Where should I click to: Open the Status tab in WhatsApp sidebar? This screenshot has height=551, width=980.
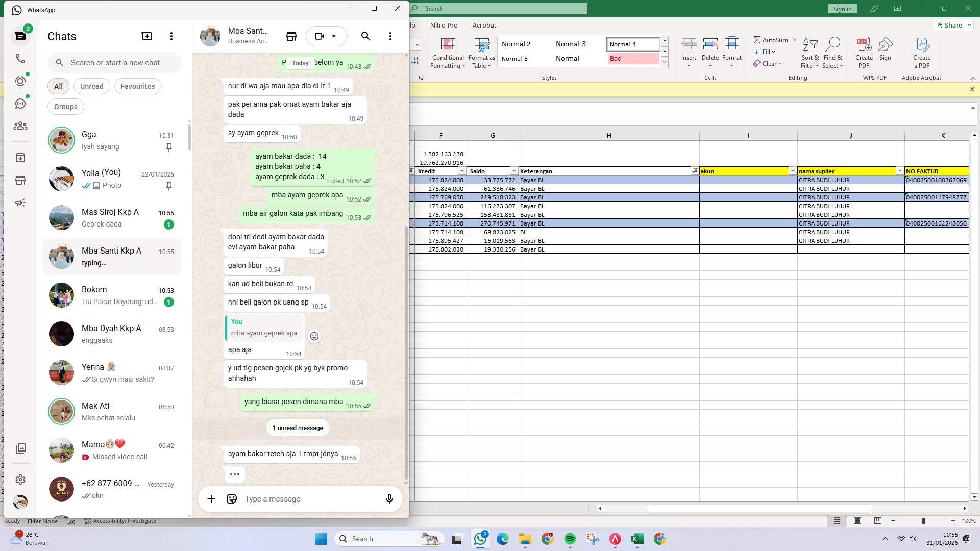point(20,80)
